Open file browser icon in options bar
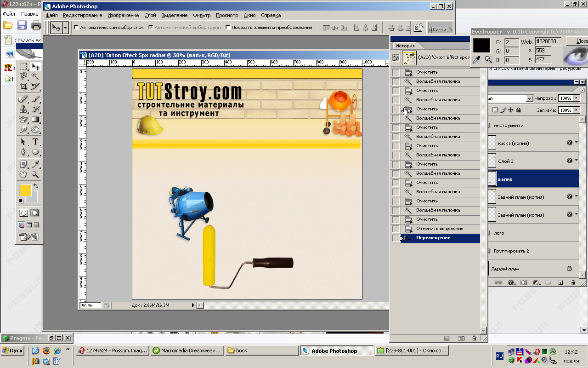Viewport: 588px width, 368px height. coord(418,28)
